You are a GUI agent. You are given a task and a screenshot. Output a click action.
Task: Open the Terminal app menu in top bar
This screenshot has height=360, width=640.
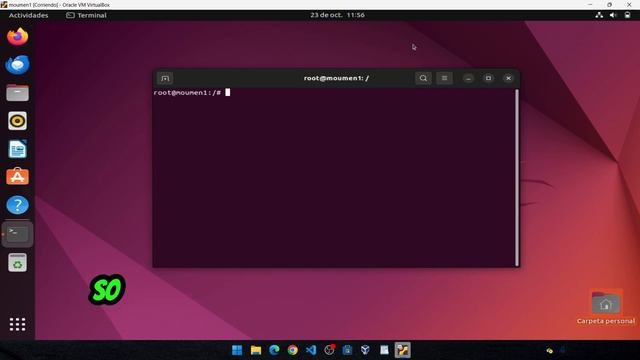point(86,15)
